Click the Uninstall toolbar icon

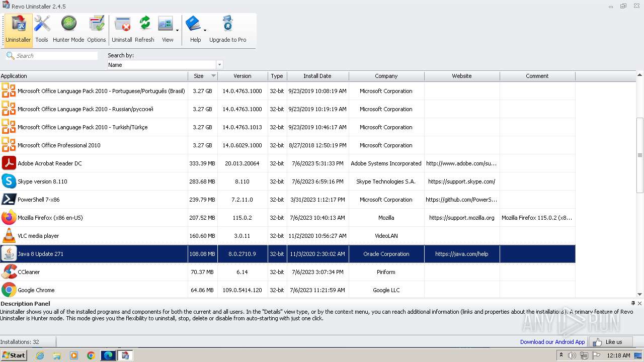point(122,30)
